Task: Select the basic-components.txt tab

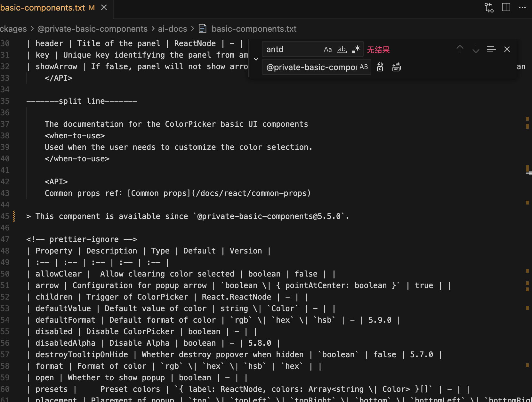Action: tap(43, 8)
